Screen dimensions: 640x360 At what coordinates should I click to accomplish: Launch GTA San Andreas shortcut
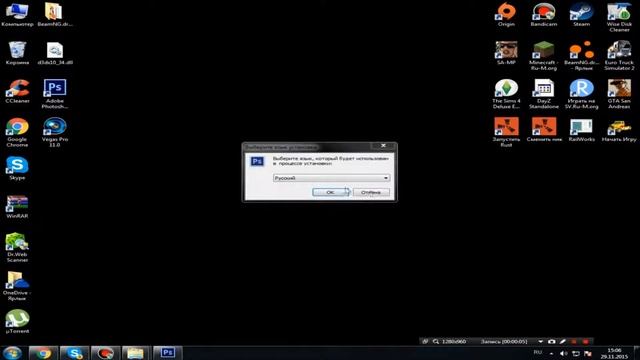[619, 94]
